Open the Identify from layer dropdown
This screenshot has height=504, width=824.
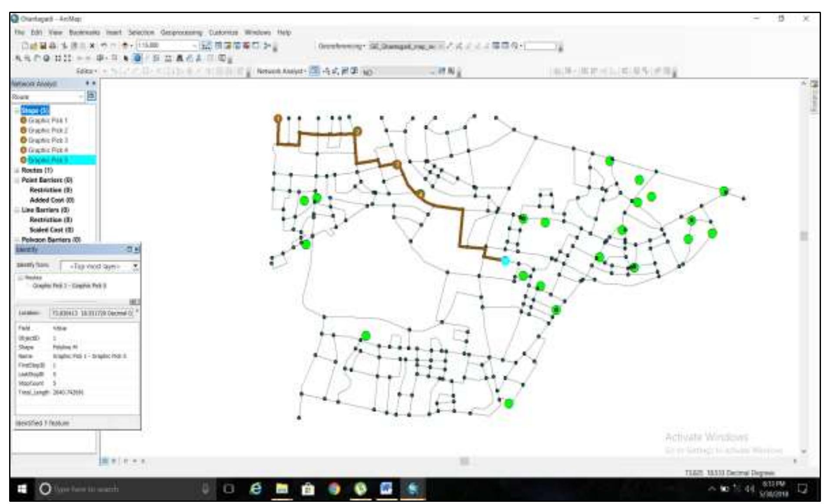coord(135,266)
